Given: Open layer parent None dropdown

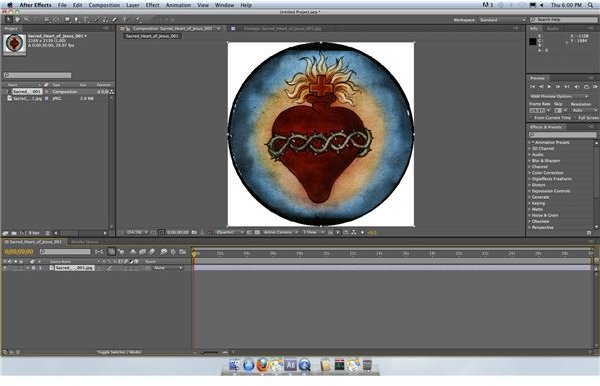Looking at the screenshot, I should [x=168, y=268].
